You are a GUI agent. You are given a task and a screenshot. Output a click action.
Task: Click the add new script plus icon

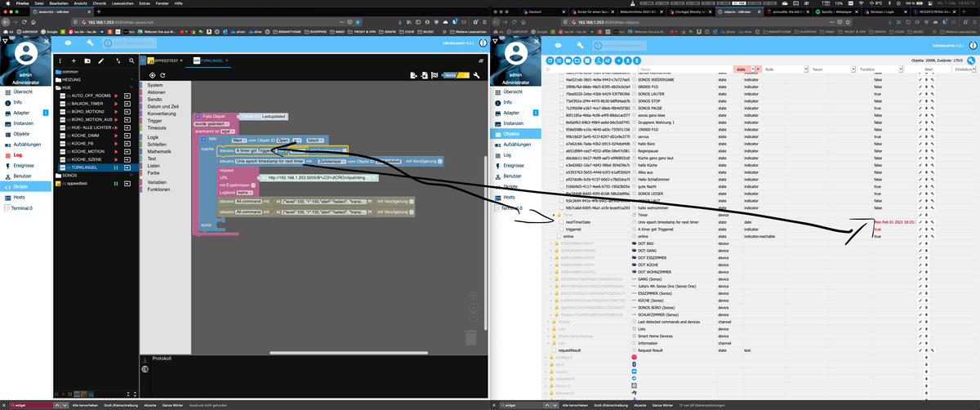tap(74, 60)
